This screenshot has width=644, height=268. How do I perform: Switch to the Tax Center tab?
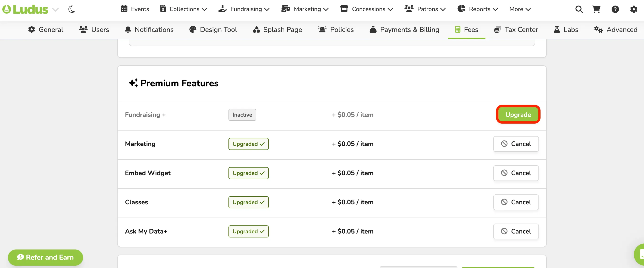516,29
